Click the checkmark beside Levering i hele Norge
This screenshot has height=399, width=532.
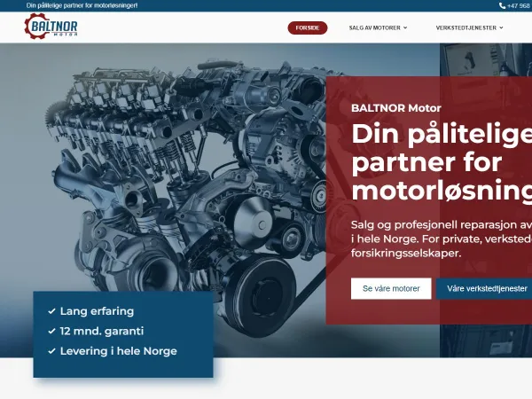(51, 351)
